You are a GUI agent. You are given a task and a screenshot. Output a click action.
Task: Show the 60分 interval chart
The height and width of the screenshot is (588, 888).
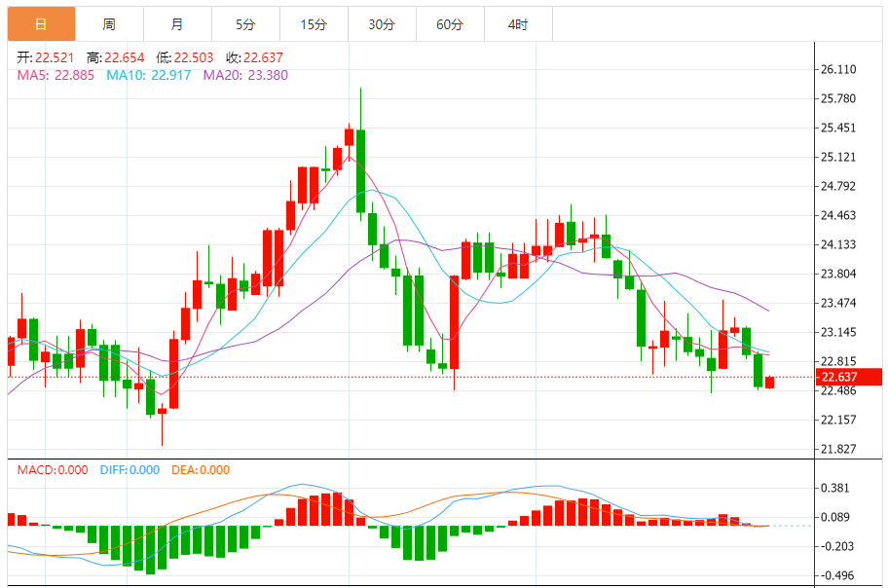click(450, 24)
